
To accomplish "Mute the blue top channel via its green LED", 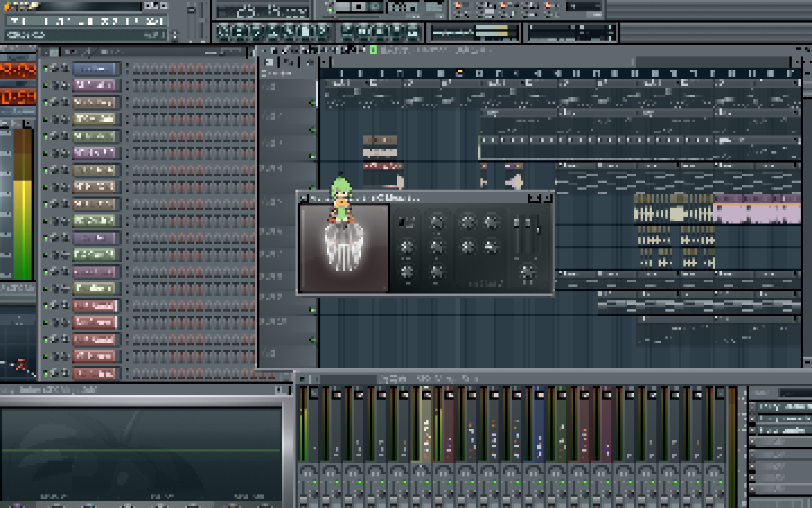I will point(45,69).
